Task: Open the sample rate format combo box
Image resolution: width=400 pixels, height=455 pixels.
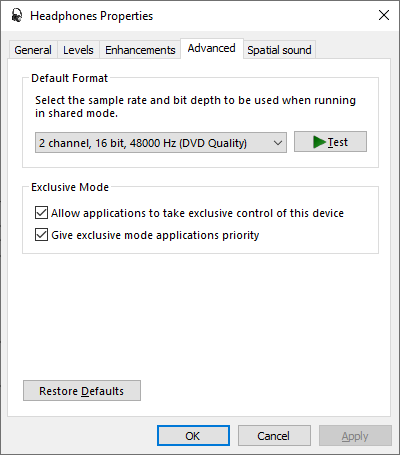Action: (x=161, y=143)
